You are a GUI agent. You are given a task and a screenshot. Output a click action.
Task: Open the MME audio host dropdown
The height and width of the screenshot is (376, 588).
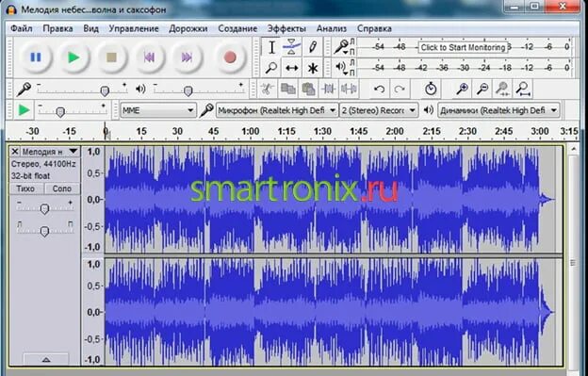158,110
